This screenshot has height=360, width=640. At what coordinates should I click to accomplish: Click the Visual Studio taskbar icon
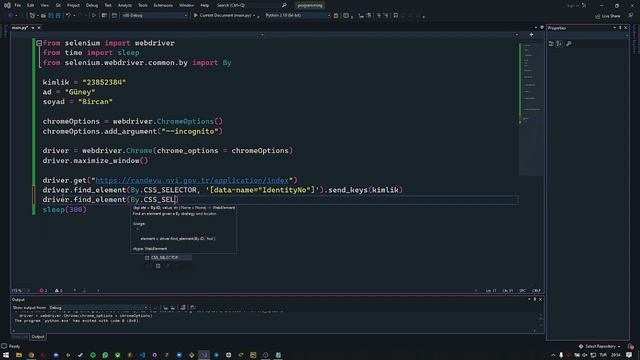[x=204, y=355]
